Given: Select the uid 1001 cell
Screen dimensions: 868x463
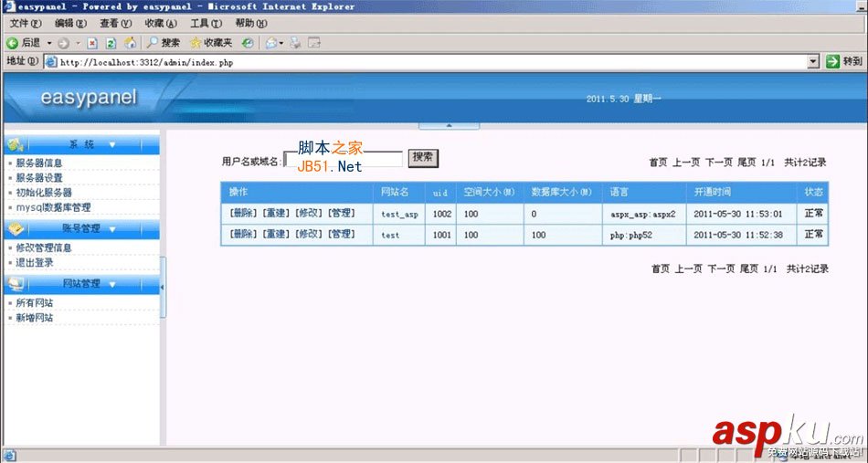Looking at the screenshot, I should 441,235.
